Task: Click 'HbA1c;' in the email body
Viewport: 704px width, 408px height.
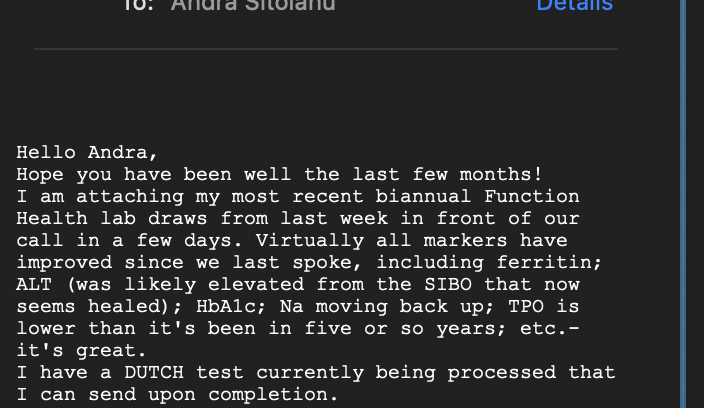Action: tap(232, 306)
